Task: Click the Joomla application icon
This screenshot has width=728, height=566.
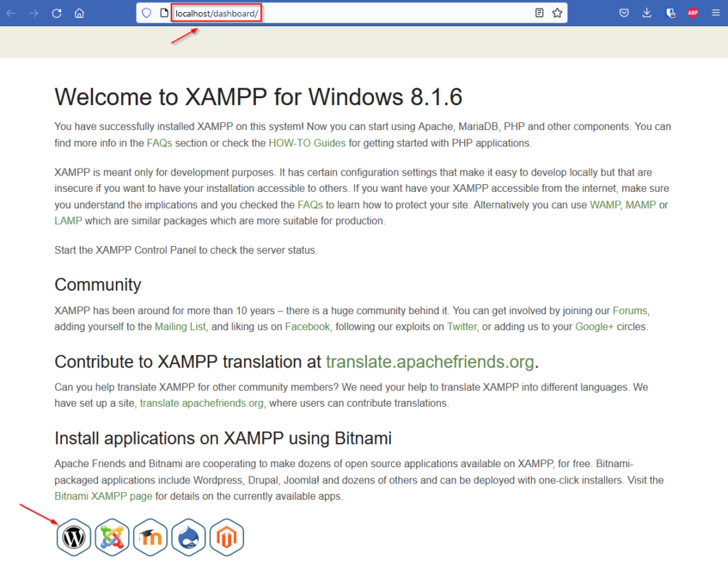Action: pyautogui.click(x=112, y=538)
